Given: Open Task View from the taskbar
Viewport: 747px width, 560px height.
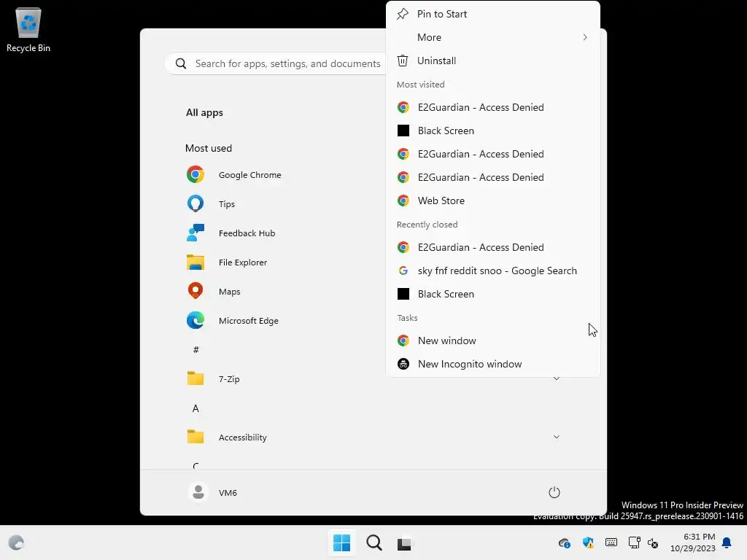Looking at the screenshot, I should click(x=404, y=542).
